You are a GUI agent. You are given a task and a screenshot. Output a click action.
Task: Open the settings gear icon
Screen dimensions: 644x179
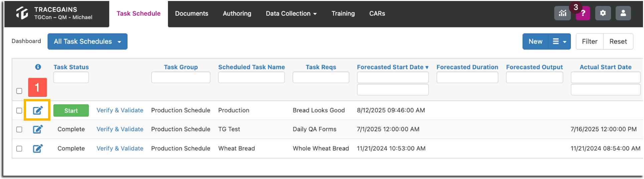coord(603,13)
